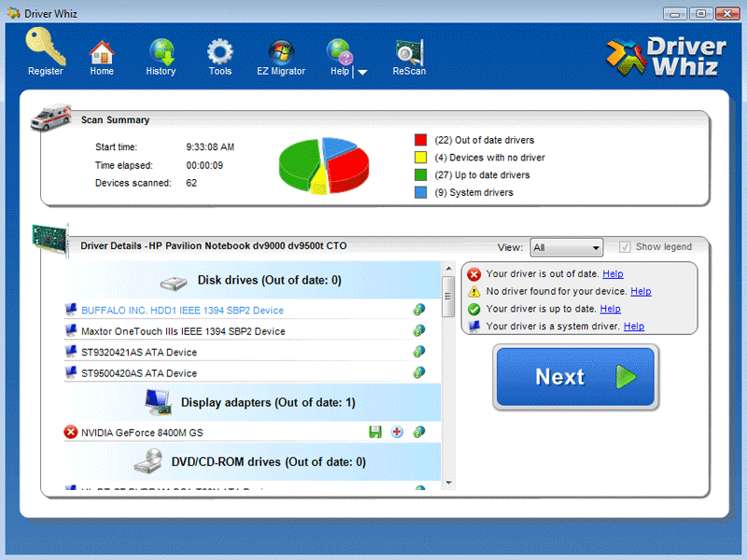
Task: Click the (22) Out of date drivers label
Action: tap(484, 140)
